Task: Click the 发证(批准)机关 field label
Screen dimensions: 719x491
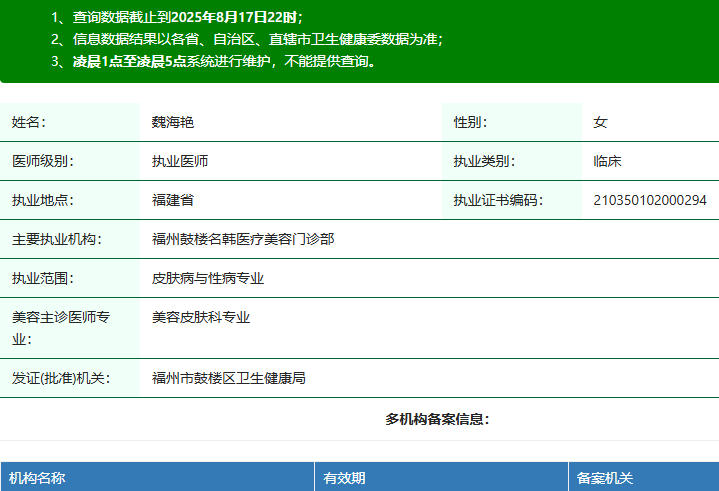Action: (60, 378)
